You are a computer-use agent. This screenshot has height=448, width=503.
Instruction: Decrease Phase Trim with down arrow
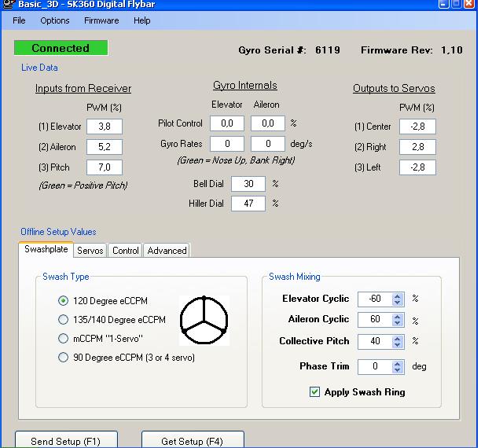397,369
